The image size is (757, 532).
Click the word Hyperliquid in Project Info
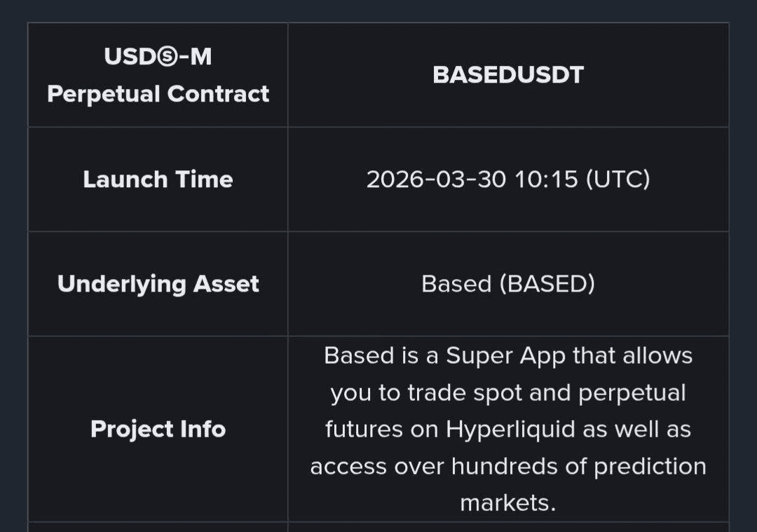pos(510,429)
